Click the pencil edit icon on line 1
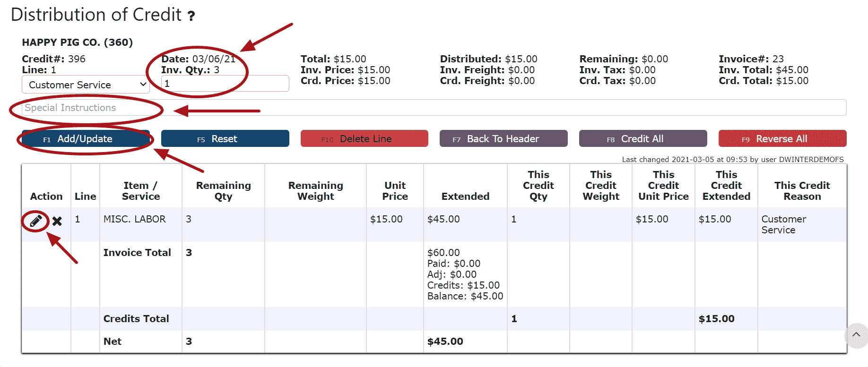Viewport: 868px width, 367px height. (x=36, y=221)
